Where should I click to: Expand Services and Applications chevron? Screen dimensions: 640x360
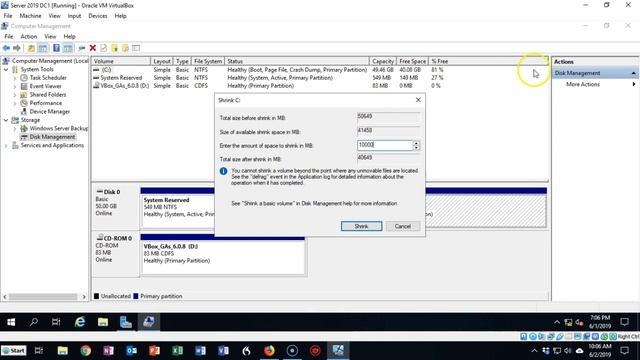click(6, 145)
